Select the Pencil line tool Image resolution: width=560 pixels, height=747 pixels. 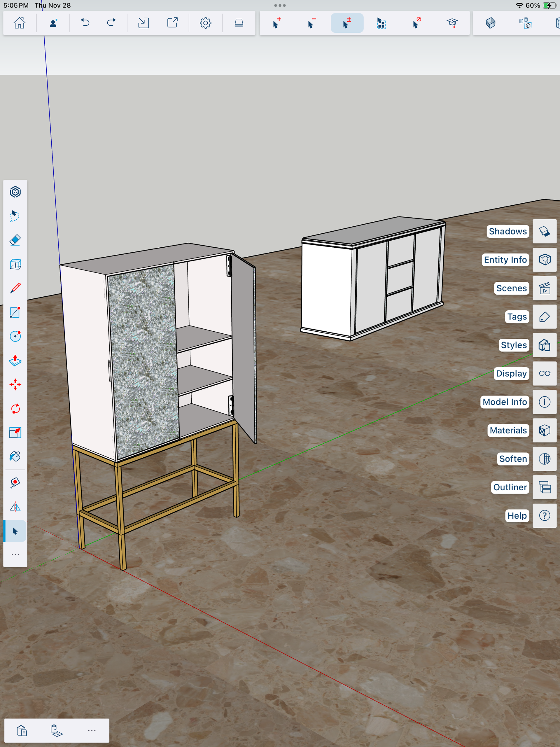click(x=15, y=288)
